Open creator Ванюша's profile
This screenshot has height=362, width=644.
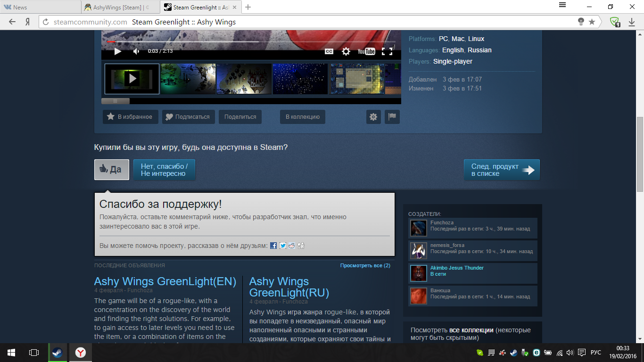pos(440,290)
